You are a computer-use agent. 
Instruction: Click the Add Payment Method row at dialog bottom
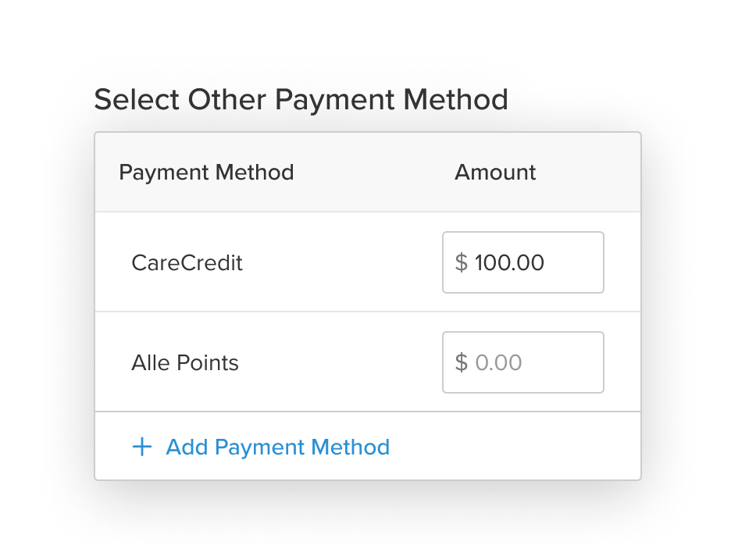[x=367, y=447]
